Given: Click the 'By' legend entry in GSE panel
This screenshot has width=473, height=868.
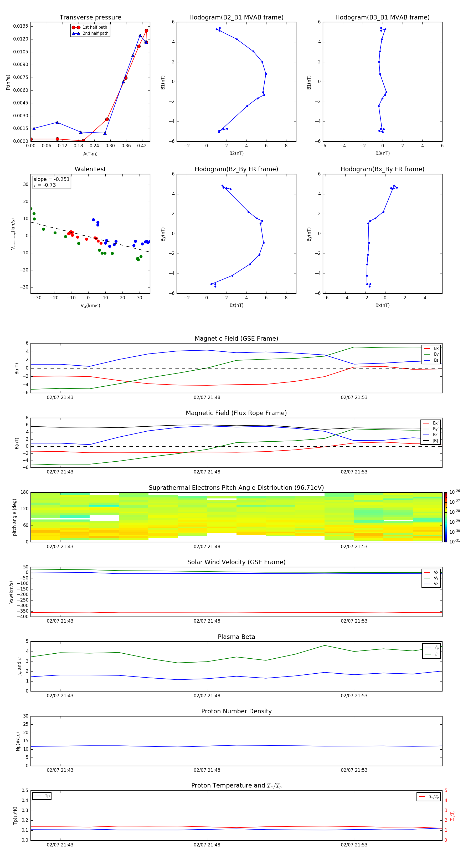Looking at the screenshot, I should (x=431, y=354).
